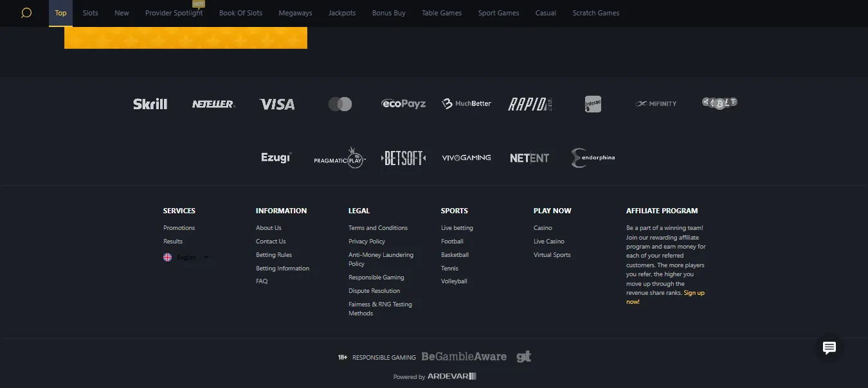Click the Vivo Gaming logo
The image size is (868, 388).
click(466, 157)
